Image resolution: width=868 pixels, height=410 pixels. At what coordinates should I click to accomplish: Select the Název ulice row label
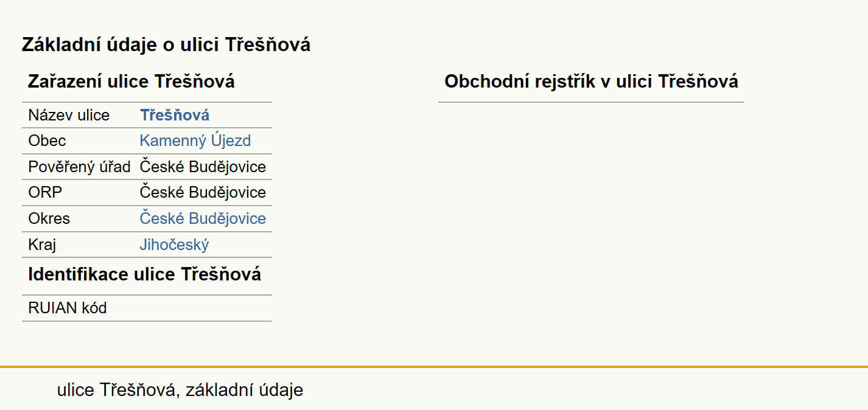point(69,115)
